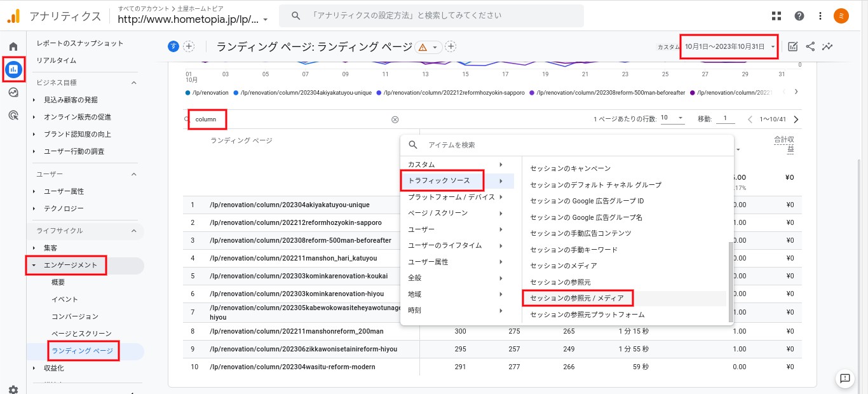The image size is (868, 394).
Task: Open the date range dropdown
Action: coord(729,46)
